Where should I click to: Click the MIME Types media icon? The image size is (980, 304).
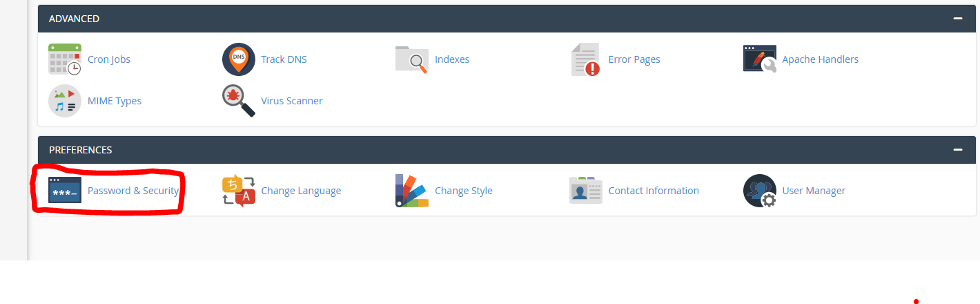(x=65, y=101)
